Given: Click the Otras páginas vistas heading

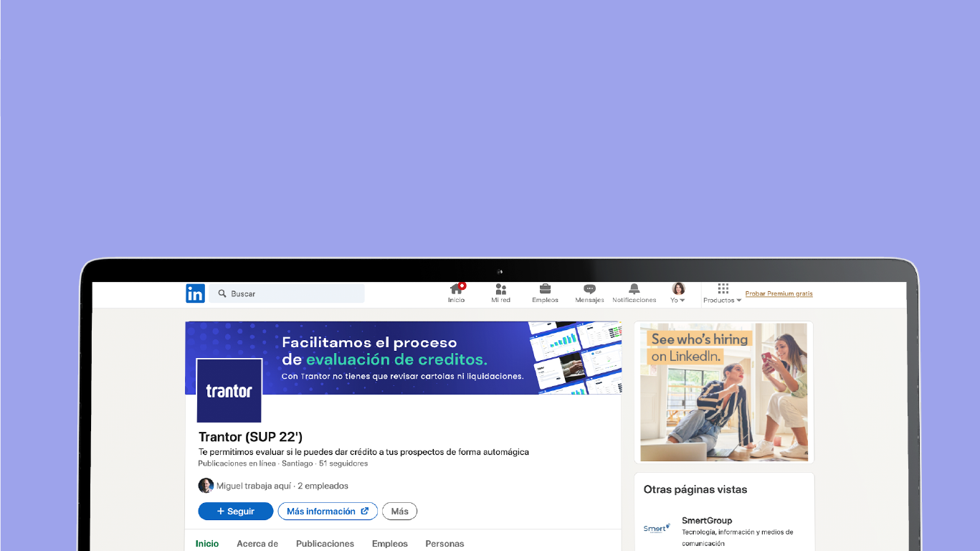Looking at the screenshot, I should tap(695, 490).
